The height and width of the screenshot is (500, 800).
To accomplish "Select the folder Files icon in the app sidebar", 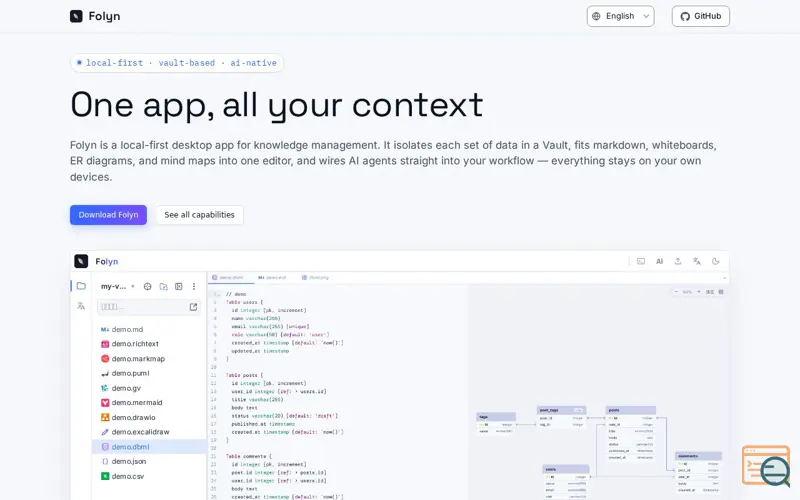I will [81, 286].
